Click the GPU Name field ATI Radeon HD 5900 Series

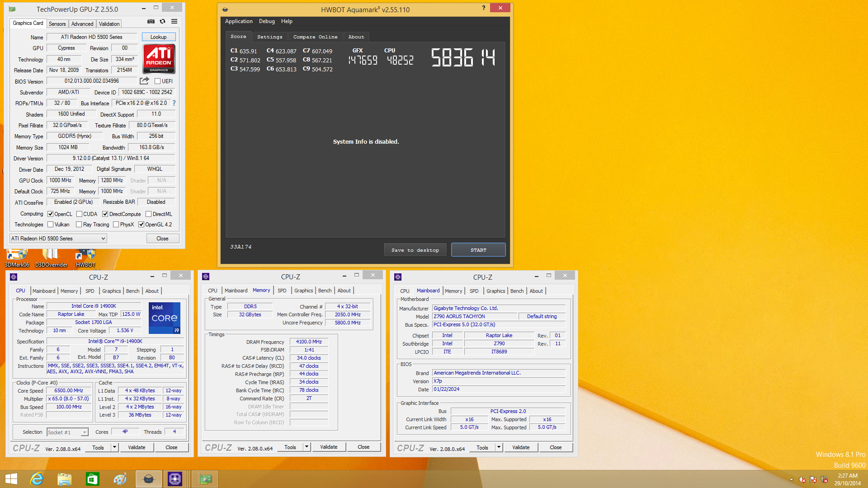(91, 37)
